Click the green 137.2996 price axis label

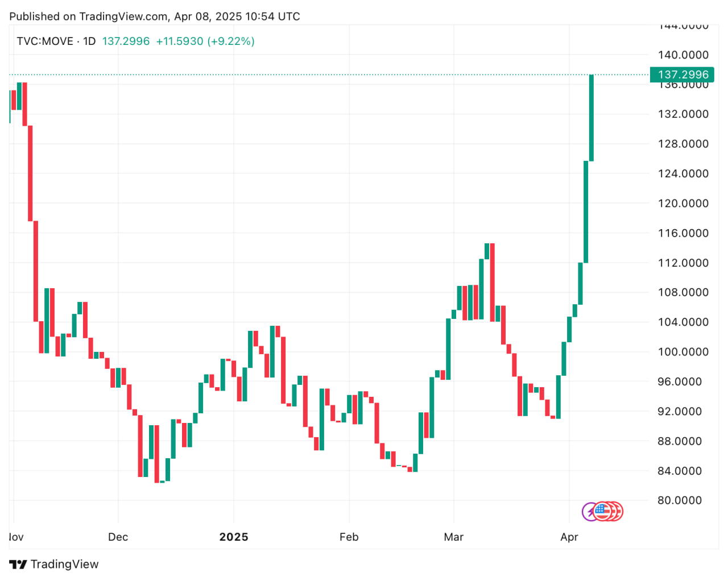(x=682, y=74)
